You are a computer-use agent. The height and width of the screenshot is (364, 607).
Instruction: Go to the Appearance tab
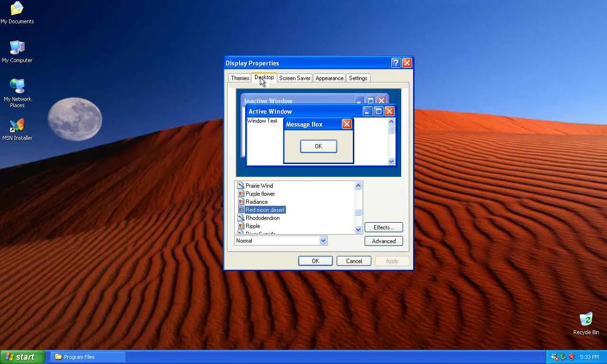pos(330,78)
